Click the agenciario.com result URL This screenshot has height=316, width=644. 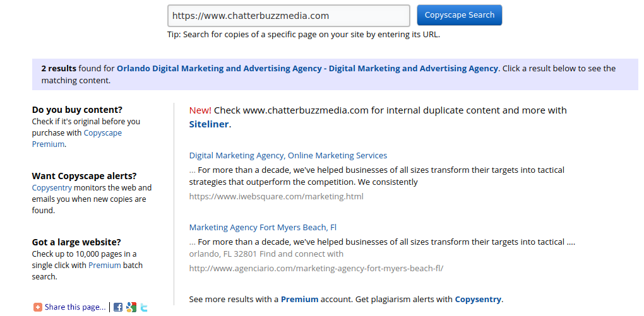(x=316, y=269)
